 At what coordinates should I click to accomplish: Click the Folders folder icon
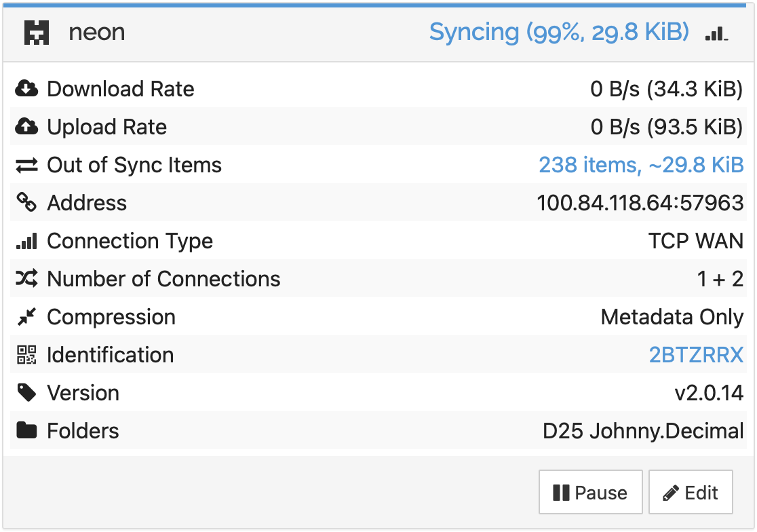coord(26,431)
